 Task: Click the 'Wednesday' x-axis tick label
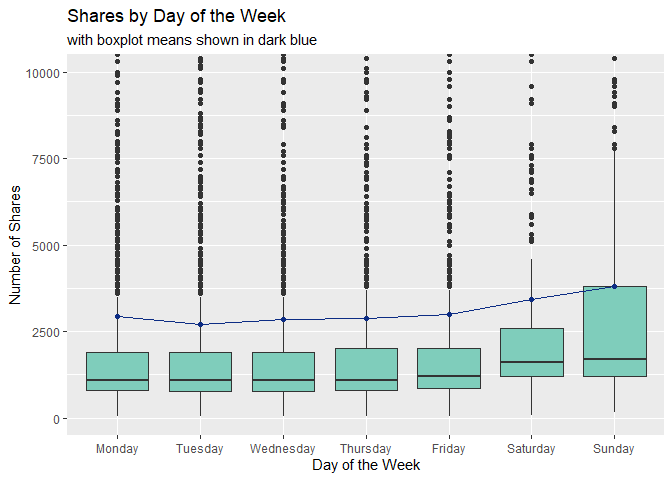click(283, 449)
